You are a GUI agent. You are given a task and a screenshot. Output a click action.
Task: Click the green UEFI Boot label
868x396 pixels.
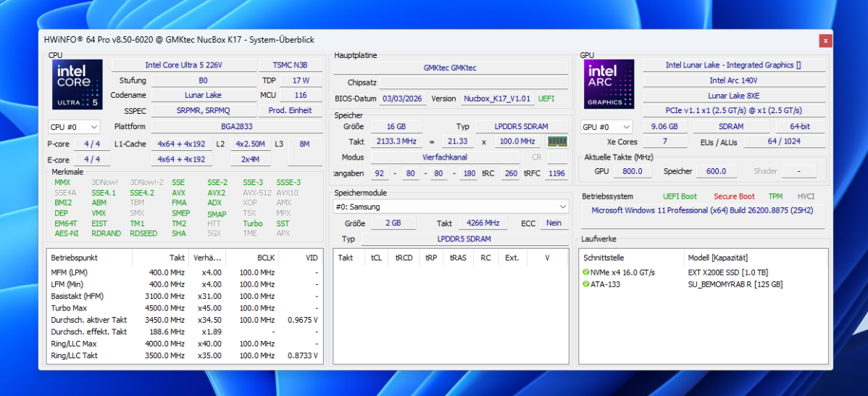click(680, 196)
